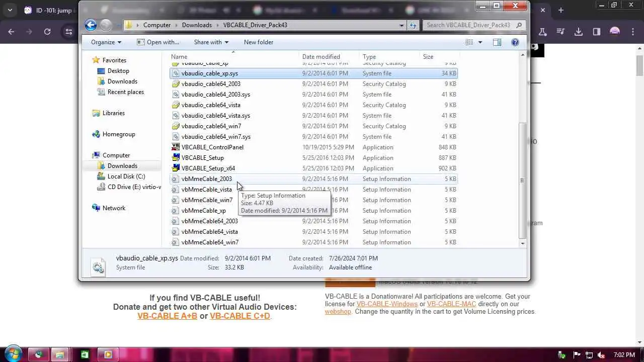
Task: Click the Action Center flag tray icon
Action: [x=577, y=355]
